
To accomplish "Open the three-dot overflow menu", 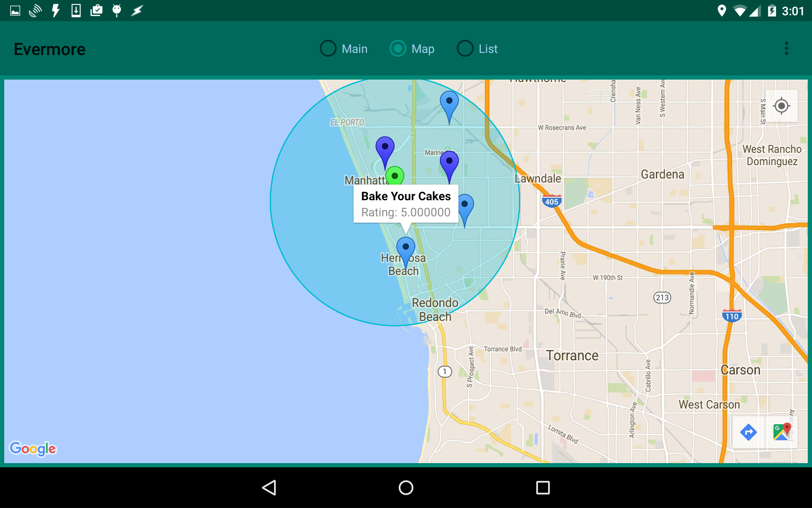I will (786, 49).
